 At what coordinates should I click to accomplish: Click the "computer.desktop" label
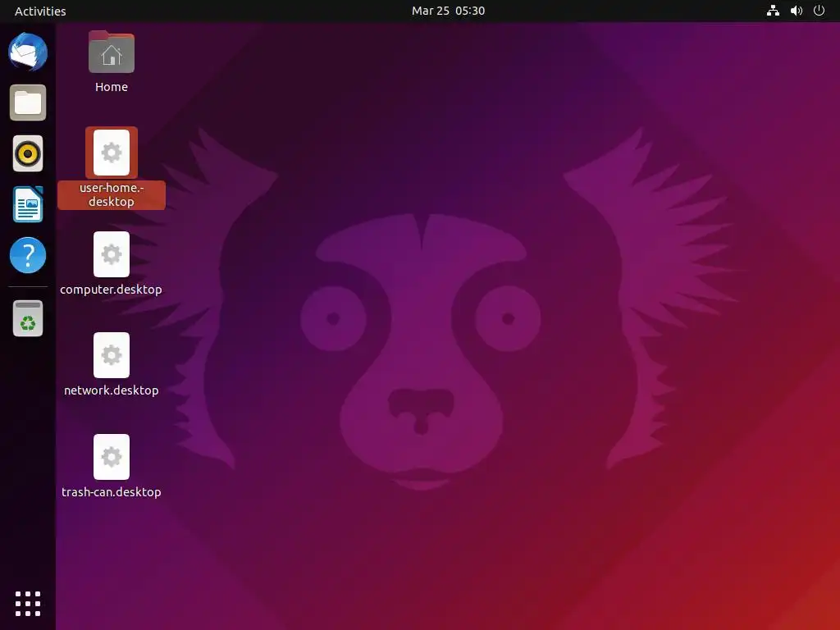pos(111,290)
